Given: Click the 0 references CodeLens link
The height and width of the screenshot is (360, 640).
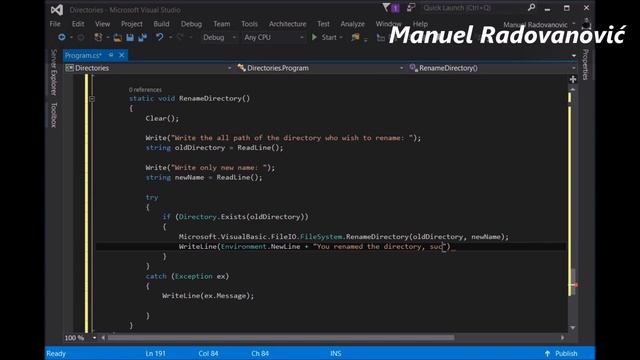Looking at the screenshot, I should click(x=145, y=90).
